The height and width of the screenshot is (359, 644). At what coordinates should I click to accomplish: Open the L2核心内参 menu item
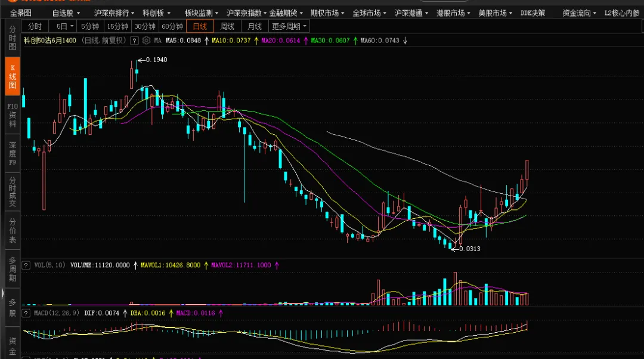(x=622, y=13)
